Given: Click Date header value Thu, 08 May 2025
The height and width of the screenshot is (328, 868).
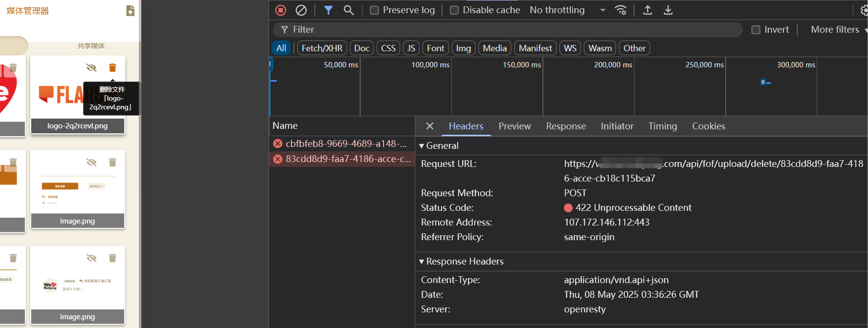Looking at the screenshot, I should pyautogui.click(x=632, y=295).
